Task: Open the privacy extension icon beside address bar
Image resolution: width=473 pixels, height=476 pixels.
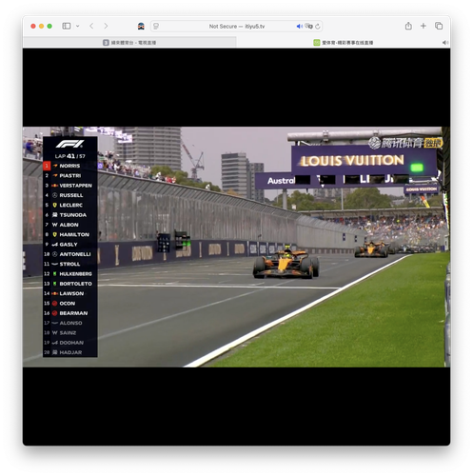Action: (141, 26)
